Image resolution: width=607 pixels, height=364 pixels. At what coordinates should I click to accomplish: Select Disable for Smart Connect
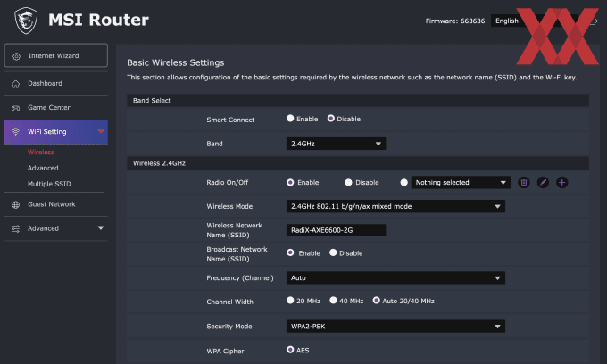330,119
